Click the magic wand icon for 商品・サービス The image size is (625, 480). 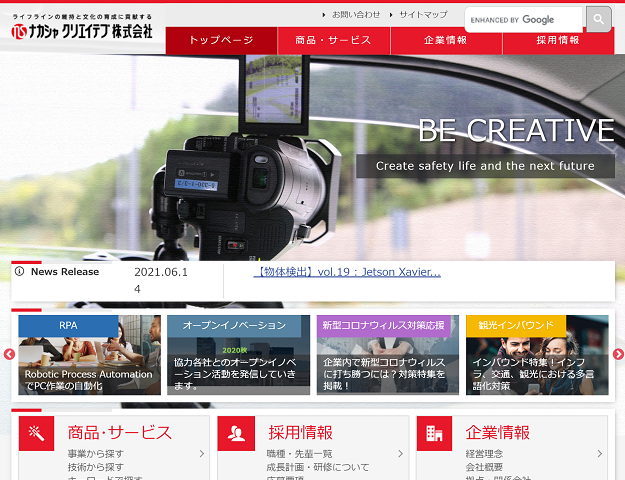(x=36, y=433)
